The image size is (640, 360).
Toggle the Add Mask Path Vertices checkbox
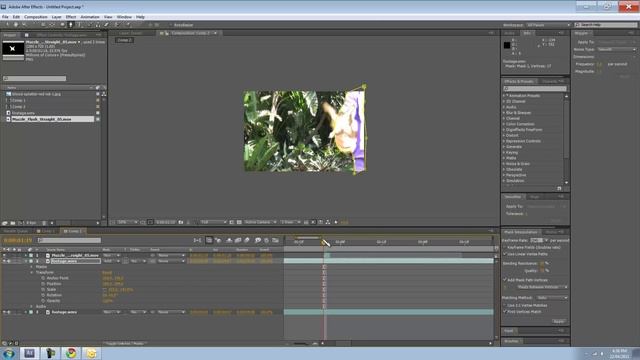[x=505, y=280]
